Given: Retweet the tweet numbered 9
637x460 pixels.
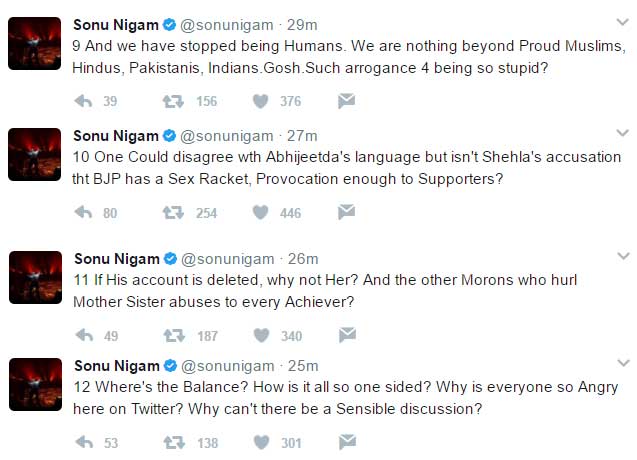Looking at the screenshot, I should (x=172, y=101).
